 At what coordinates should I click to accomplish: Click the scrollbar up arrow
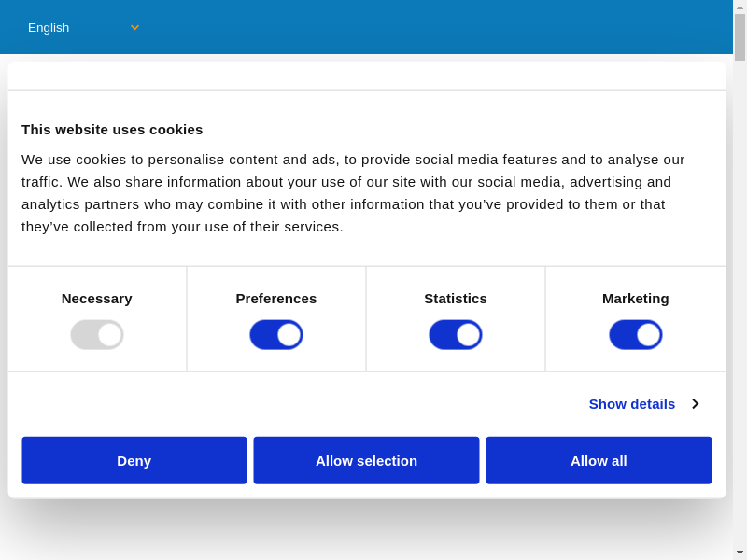coord(740,7)
